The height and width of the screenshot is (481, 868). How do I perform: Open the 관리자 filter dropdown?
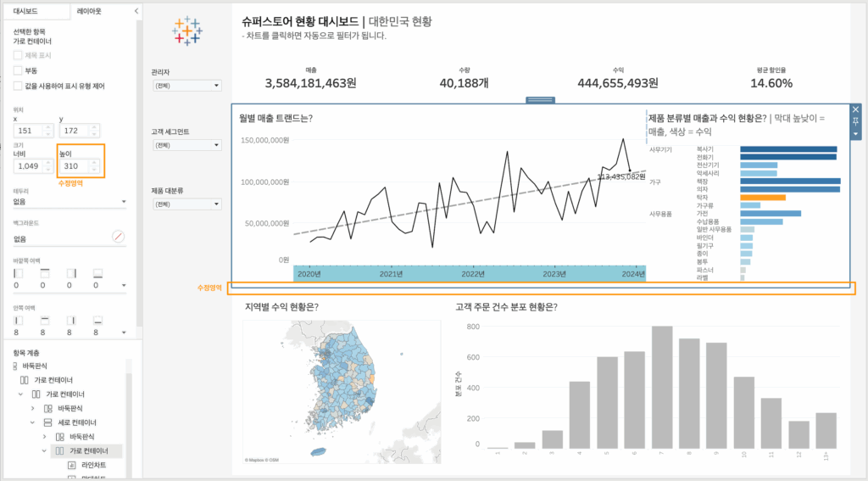point(186,86)
